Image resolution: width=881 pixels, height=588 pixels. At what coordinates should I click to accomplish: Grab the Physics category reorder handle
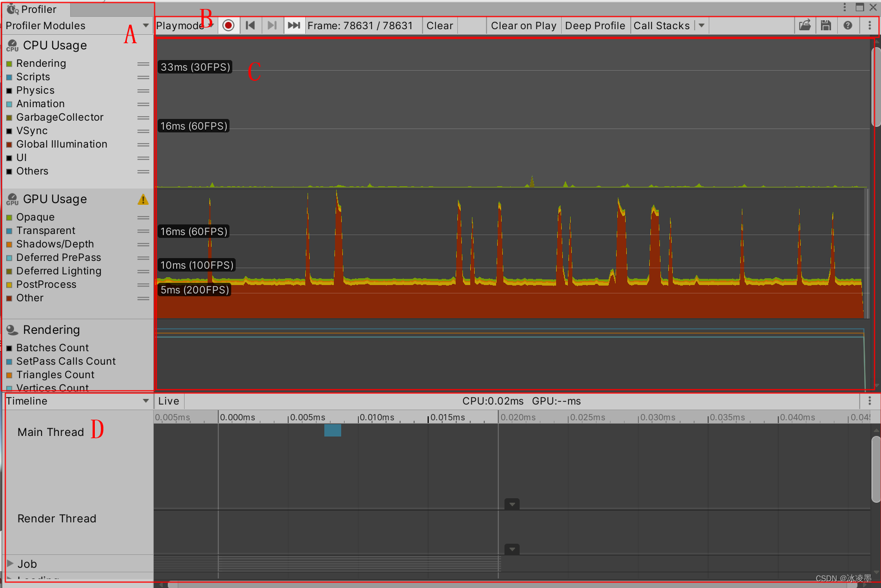(144, 91)
